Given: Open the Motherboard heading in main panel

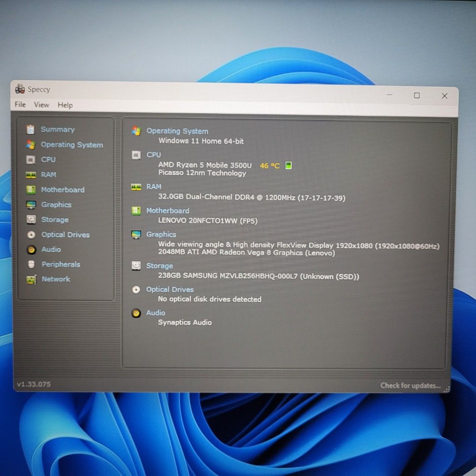Looking at the screenshot, I should click(167, 211).
